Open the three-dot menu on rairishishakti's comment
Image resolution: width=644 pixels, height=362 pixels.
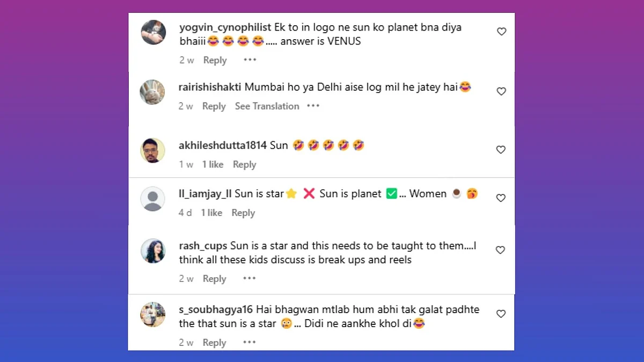(313, 106)
